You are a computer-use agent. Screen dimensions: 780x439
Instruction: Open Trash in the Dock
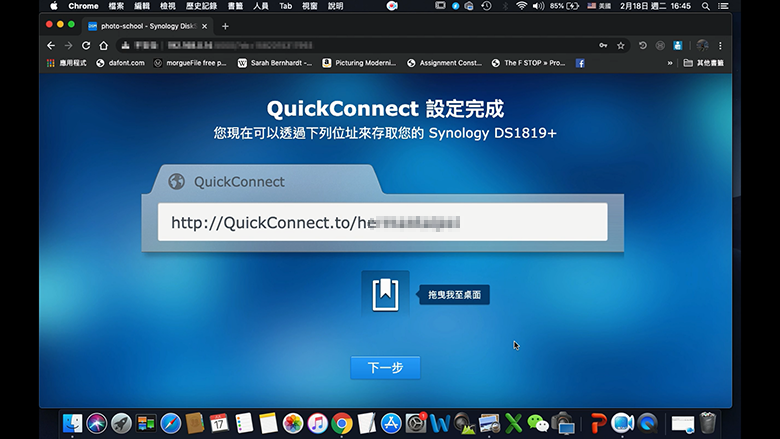(707, 424)
